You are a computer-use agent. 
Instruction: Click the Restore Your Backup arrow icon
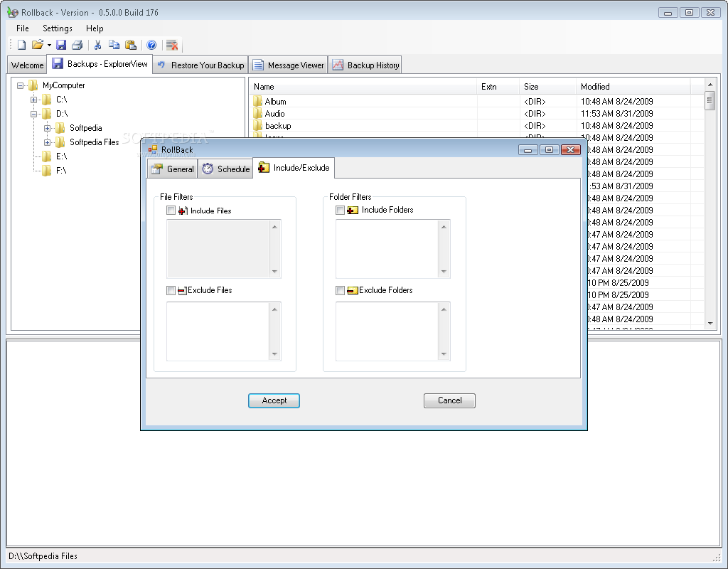tap(161, 65)
